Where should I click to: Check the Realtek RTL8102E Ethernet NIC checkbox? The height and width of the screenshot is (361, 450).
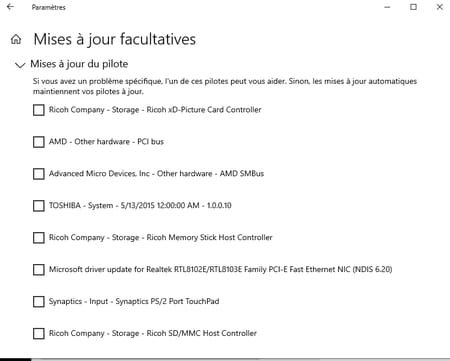click(x=39, y=270)
